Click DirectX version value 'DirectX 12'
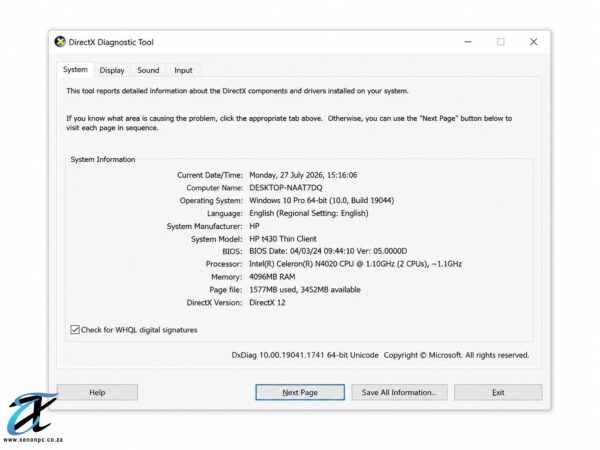Image resolution: width=600 pixels, height=450 pixels. [267, 303]
